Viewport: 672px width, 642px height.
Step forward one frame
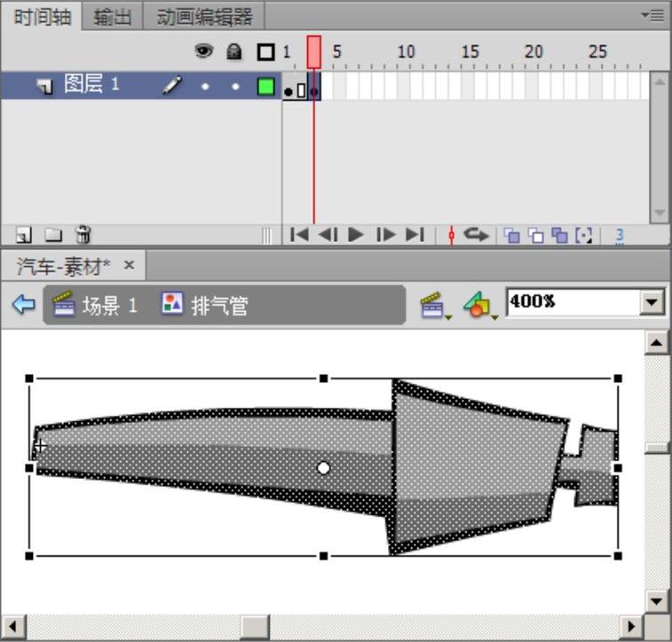(385, 235)
